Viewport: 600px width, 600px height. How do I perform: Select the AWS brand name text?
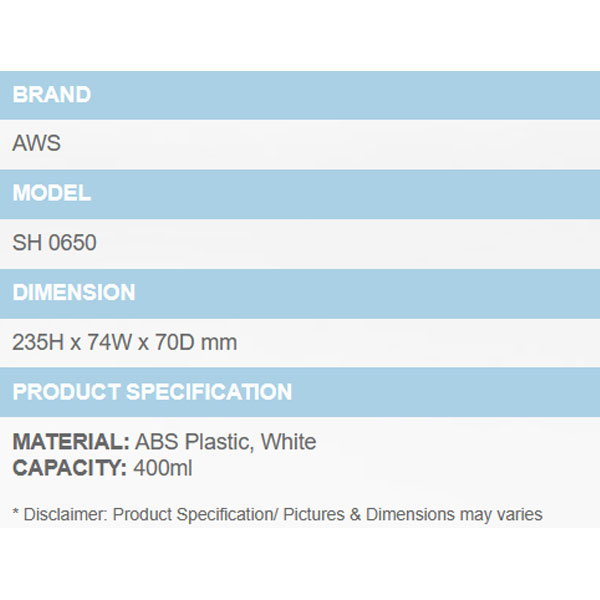pyautogui.click(x=37, y=143)
